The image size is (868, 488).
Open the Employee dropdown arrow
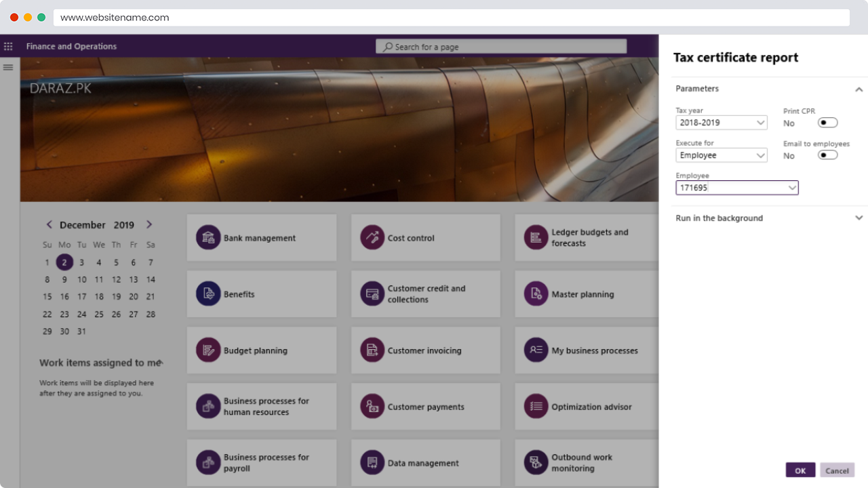[x=792, y=188]
